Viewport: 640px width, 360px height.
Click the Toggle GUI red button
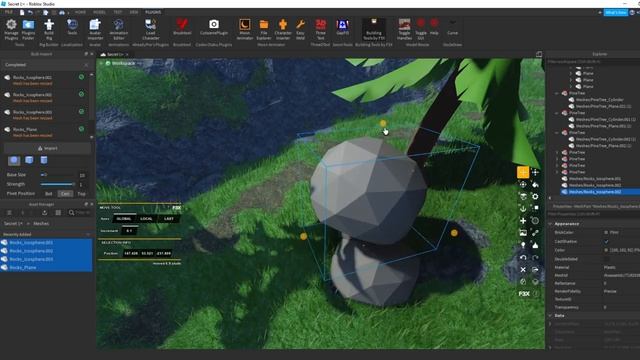pos(421,29)
